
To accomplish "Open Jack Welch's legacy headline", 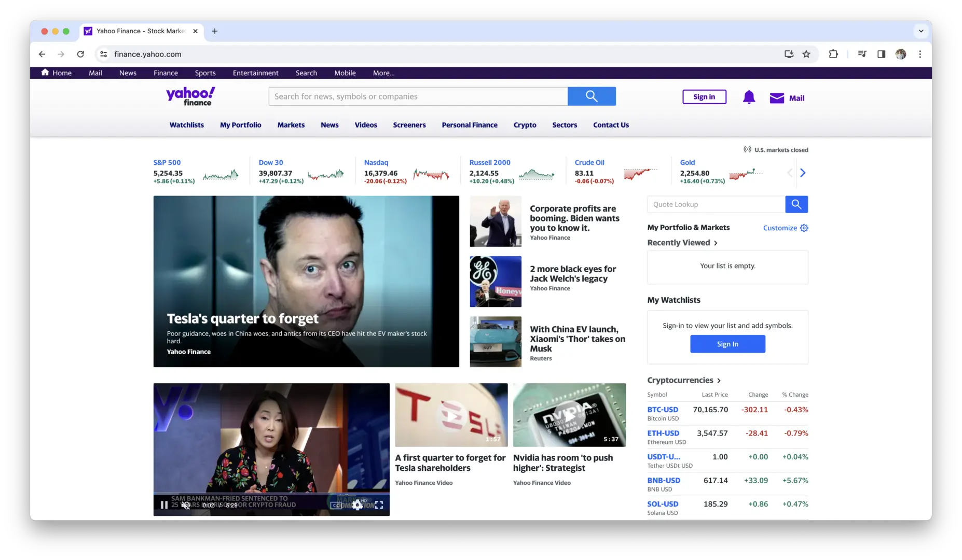I will [573, 274].
